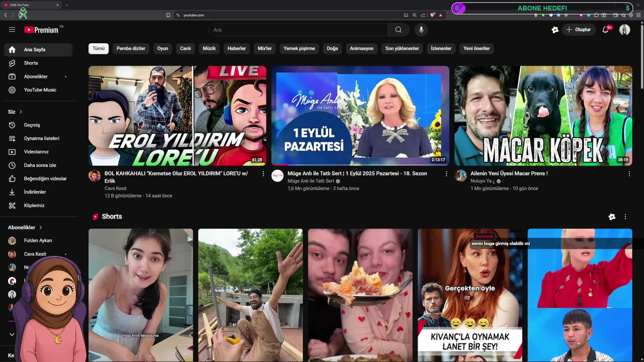Open Klipleriniz in the sidebar
This screenshot has height=362, width=644.
click(38, 206)
